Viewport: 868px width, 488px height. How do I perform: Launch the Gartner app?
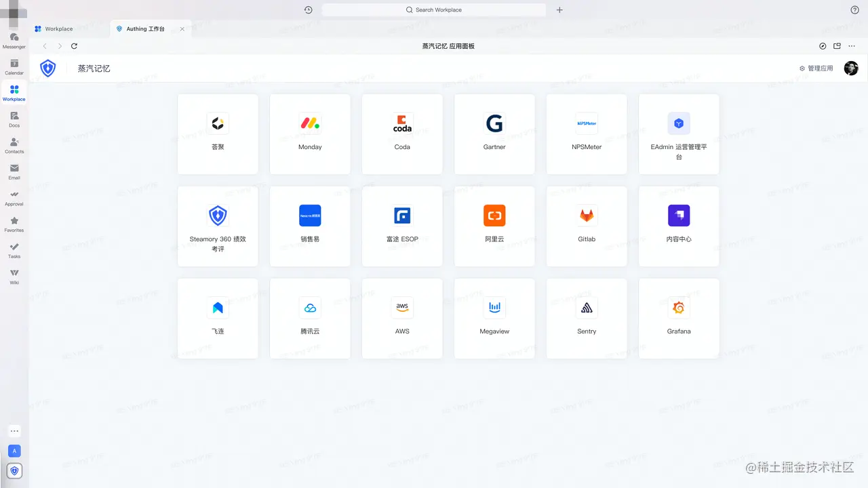494,134
